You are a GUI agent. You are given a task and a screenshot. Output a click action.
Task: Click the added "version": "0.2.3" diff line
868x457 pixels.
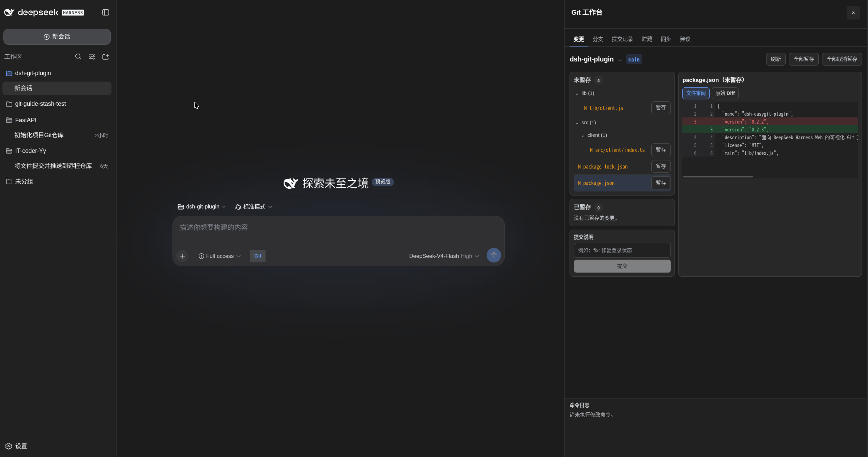[770, 130]
